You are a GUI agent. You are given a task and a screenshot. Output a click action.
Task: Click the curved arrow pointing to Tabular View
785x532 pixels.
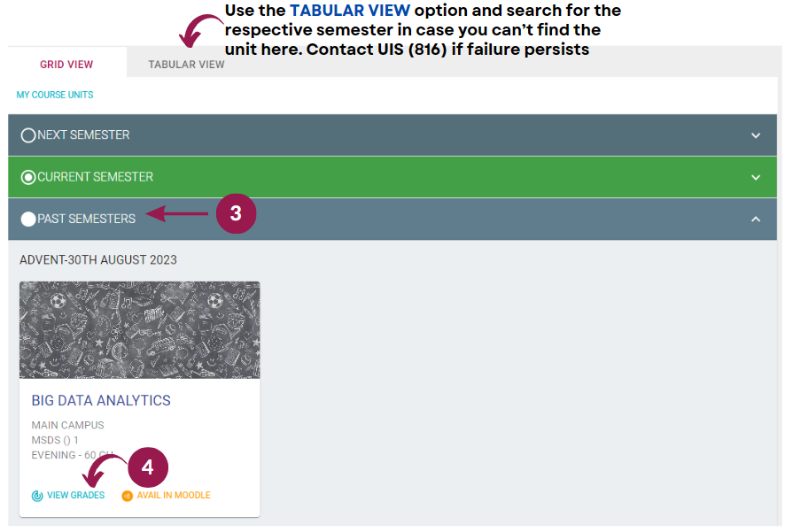[x=201, y=31]
